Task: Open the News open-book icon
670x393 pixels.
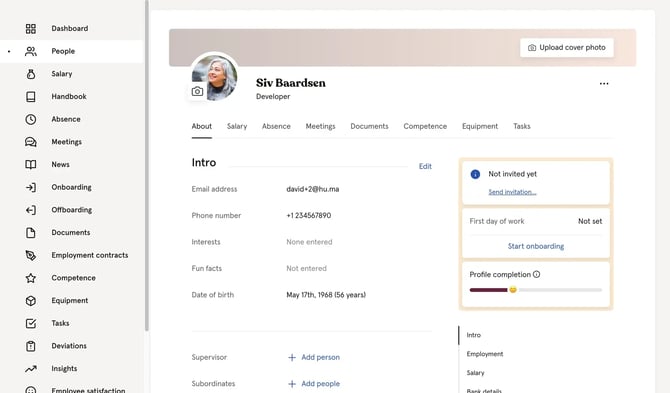Action: pyautogui.click(x=31, y=164)
